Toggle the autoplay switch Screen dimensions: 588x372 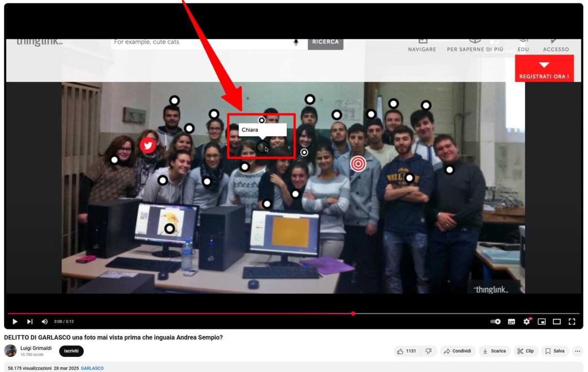(x=496, y=322)
